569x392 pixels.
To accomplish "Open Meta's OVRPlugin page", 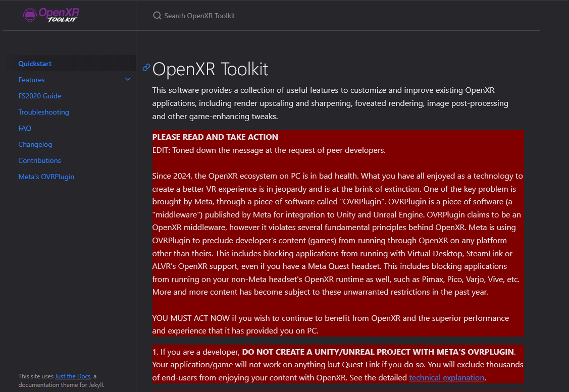I will [46, 177].
